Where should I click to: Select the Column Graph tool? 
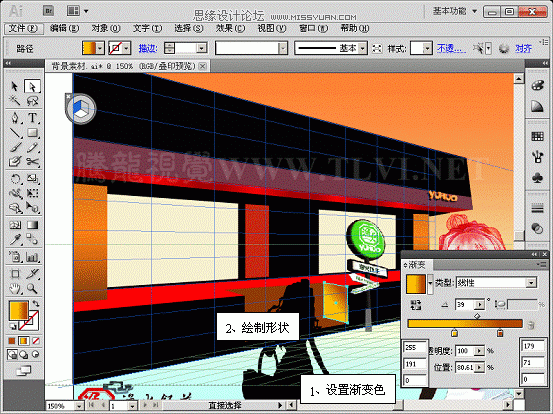32,257
